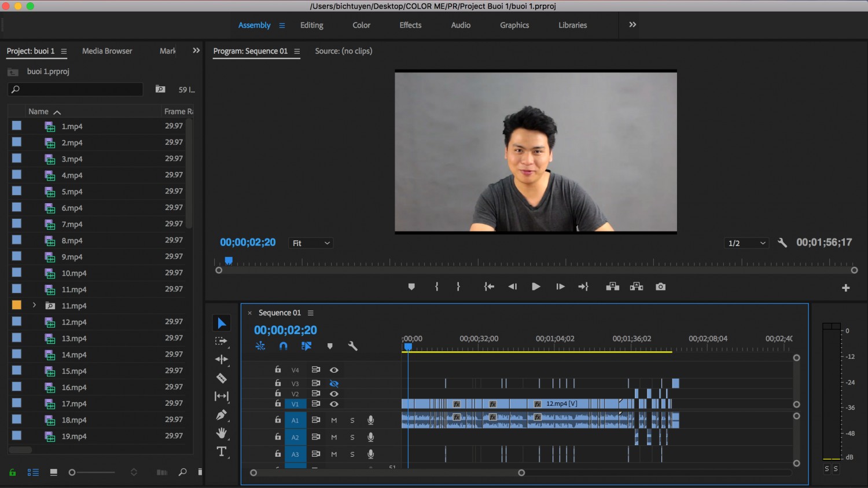
Task: Open Project panel menu icon
Action: (64, 52)
